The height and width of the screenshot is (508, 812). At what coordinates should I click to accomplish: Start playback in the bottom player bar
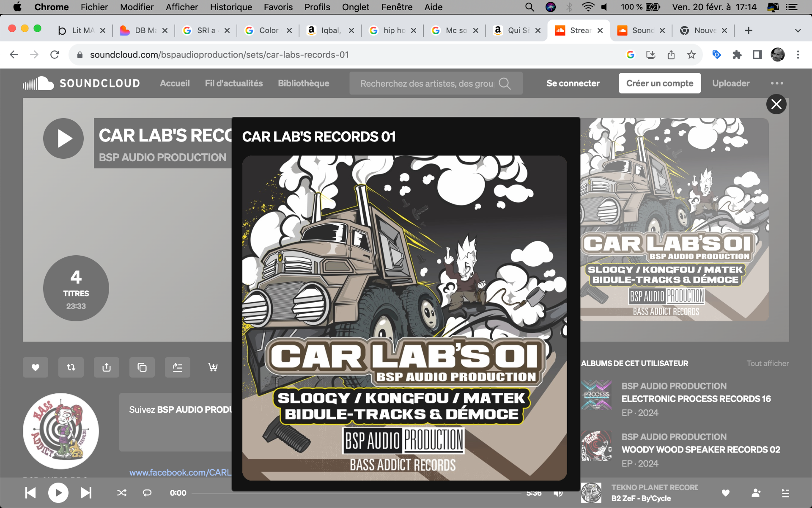(x=58, y=493)
